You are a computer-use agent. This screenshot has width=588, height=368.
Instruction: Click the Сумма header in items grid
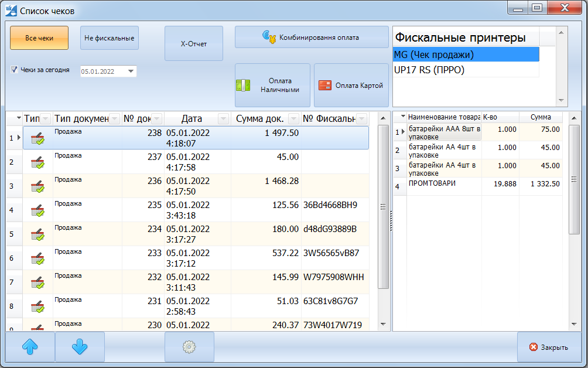pyautogui.click(x=541, y=117)
